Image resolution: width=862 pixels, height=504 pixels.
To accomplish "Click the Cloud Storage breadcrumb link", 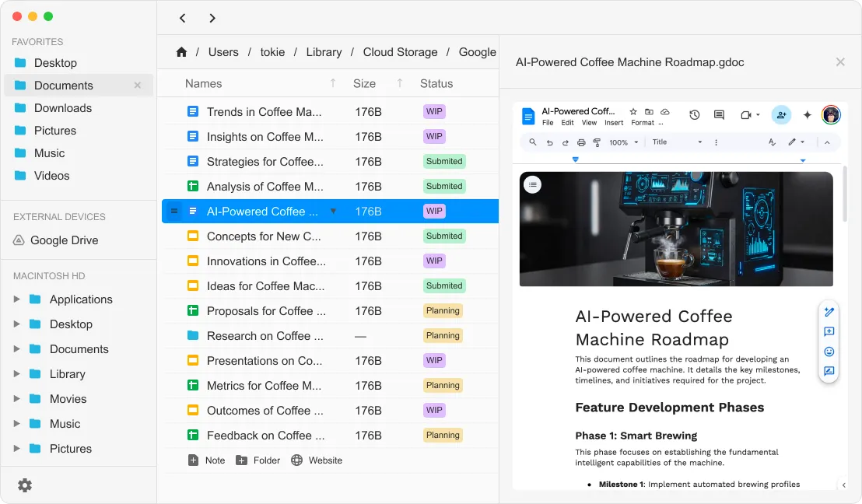I will click(x=400, y=52).
